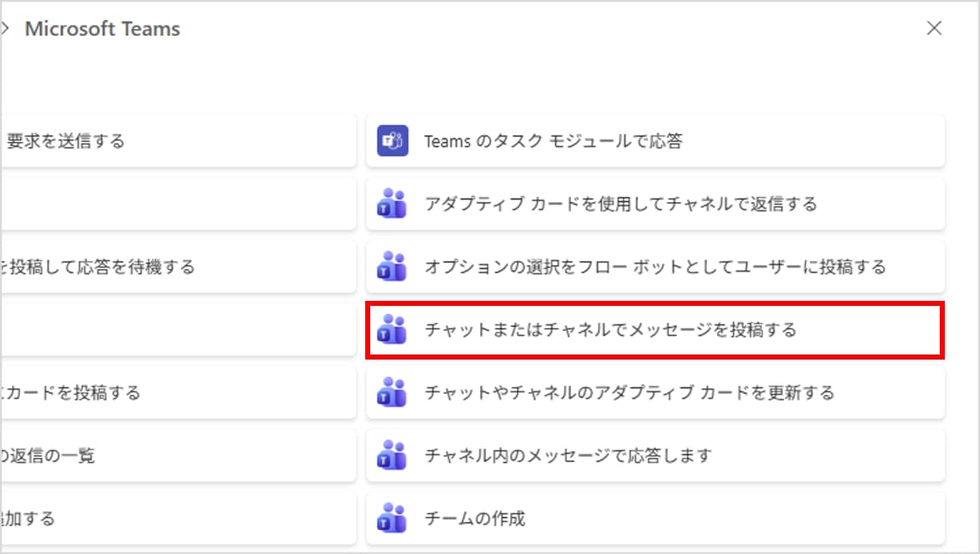Choose アダプティブ カードを使用してチャネルで返信する action
The width and height of the screenshot is (980, 554).
pyautogui.click(x=621, y=204)
